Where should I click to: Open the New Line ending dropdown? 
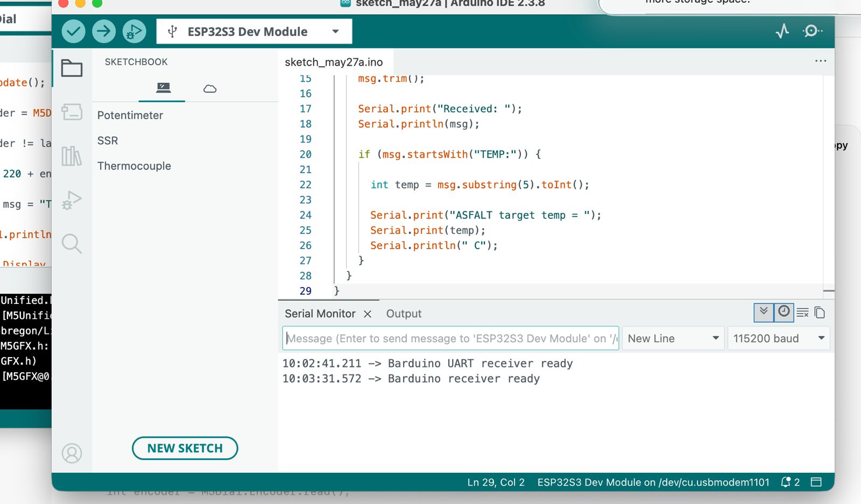[x=673, y=338]
